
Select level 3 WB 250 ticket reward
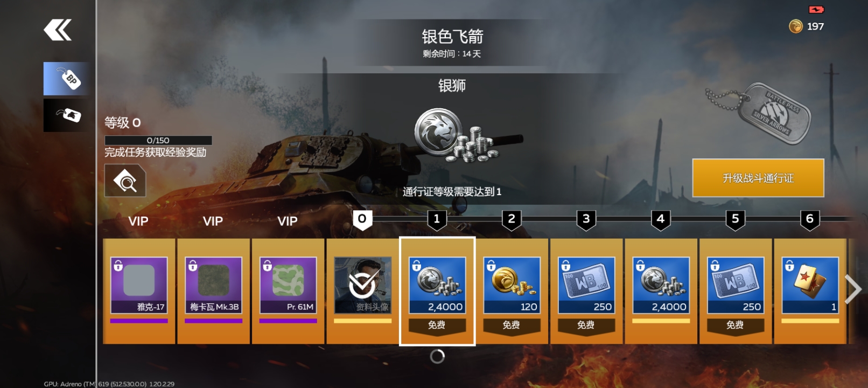coord(586,291)
